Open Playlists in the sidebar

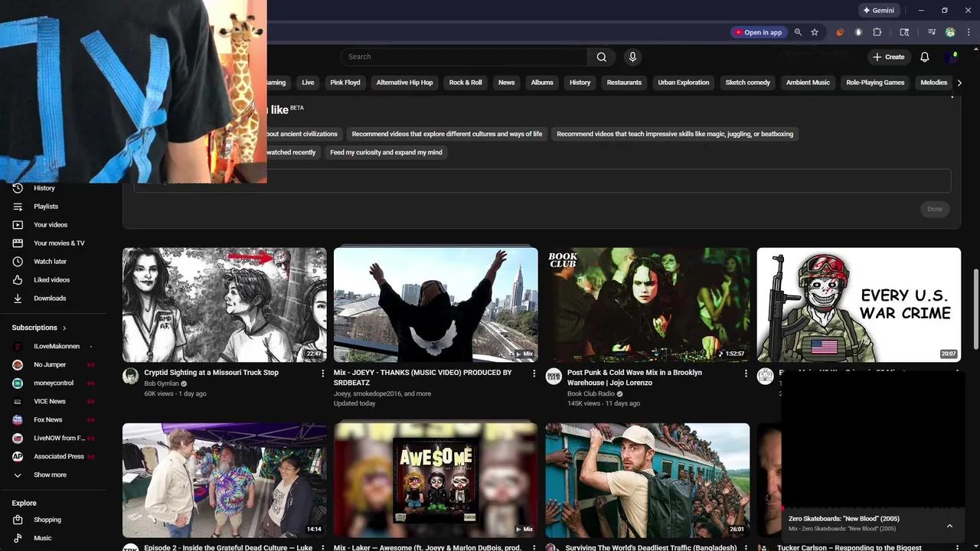[x=46, y=207]
